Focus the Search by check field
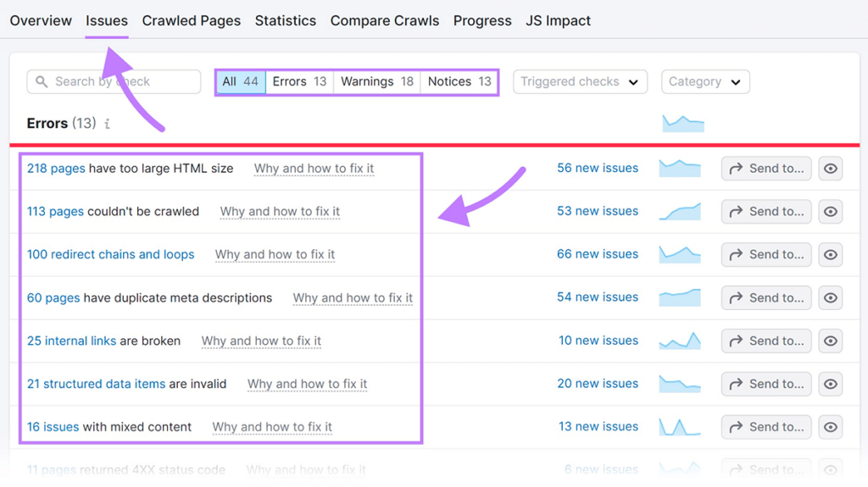Image resolution: width=868 pixels, height=487 pixels. [x=114, y=81]
